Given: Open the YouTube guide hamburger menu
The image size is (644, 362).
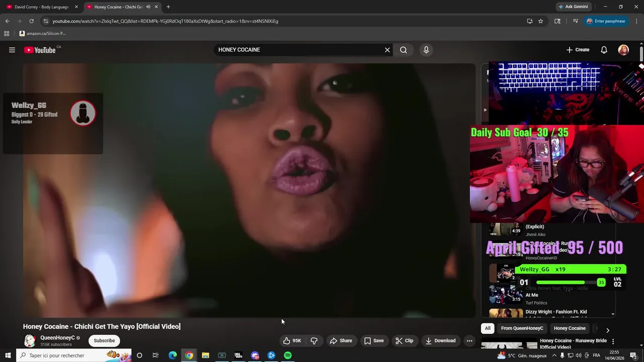Looking at the screenshot, I should pyautogui.click(x=12, y=50).
